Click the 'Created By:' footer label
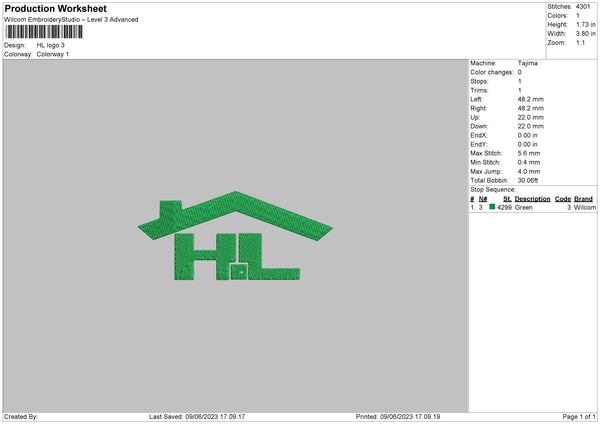This screenshot has height=424, width=600. point(21,417)
